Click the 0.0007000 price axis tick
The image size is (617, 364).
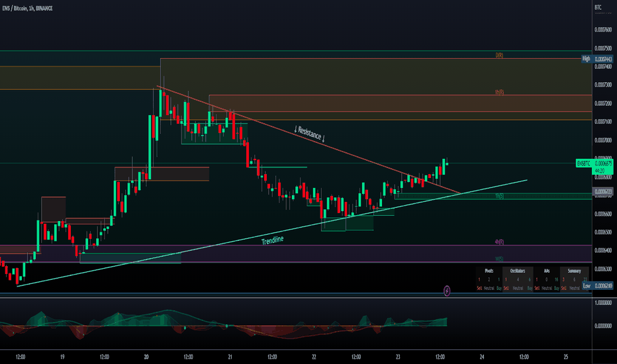coord(603,140)
